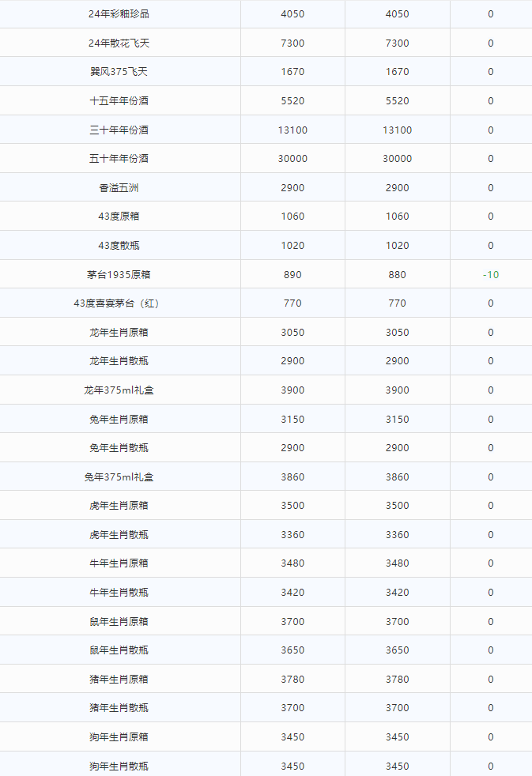Select the 虎年生肖散瓶 product name
Screen dimensions: 532x776
pyautogui.click(x=119, y=534)
